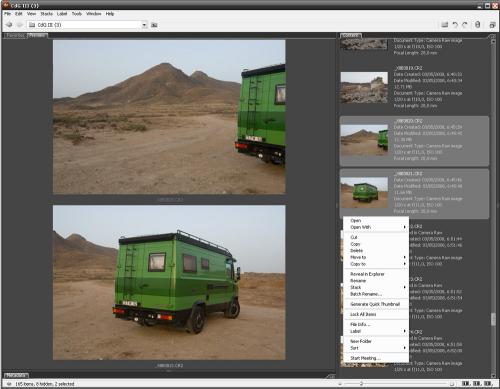Click the delete item trash icon
The width and height of the screenshot is (500, 389).
[477, 25]
